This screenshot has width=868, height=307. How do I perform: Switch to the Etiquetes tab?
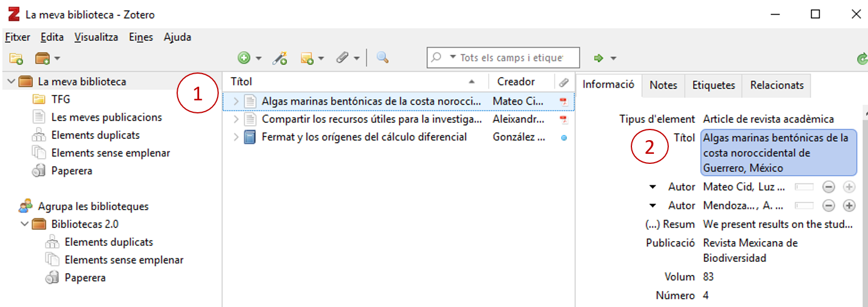click(713, 85)
